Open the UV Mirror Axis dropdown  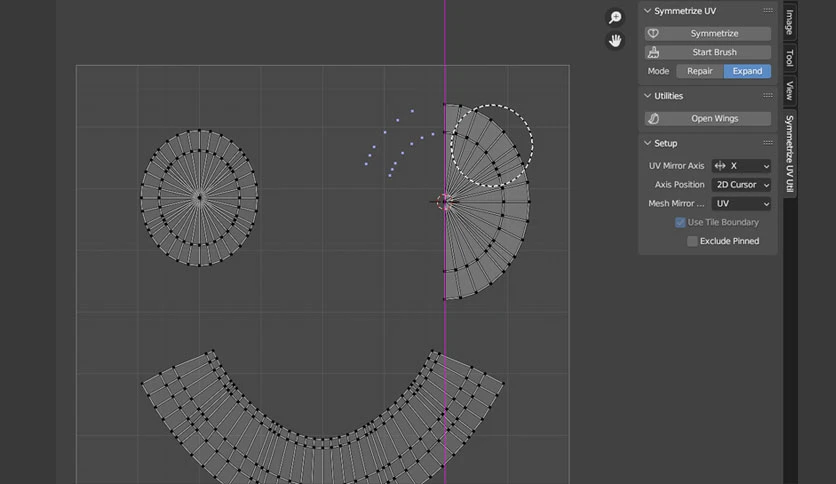tap(741, 166)
